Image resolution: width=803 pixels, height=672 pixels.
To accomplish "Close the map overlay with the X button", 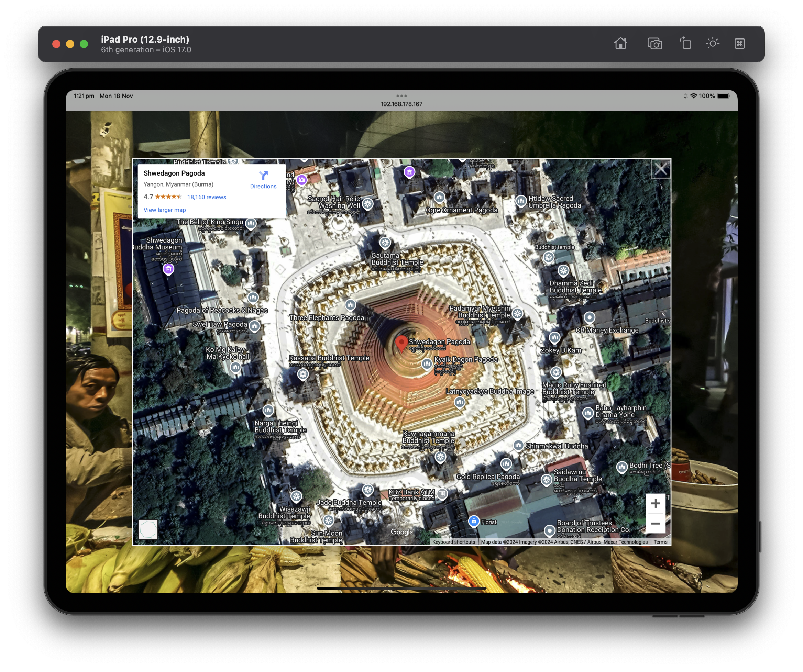I will pos(660,169).
